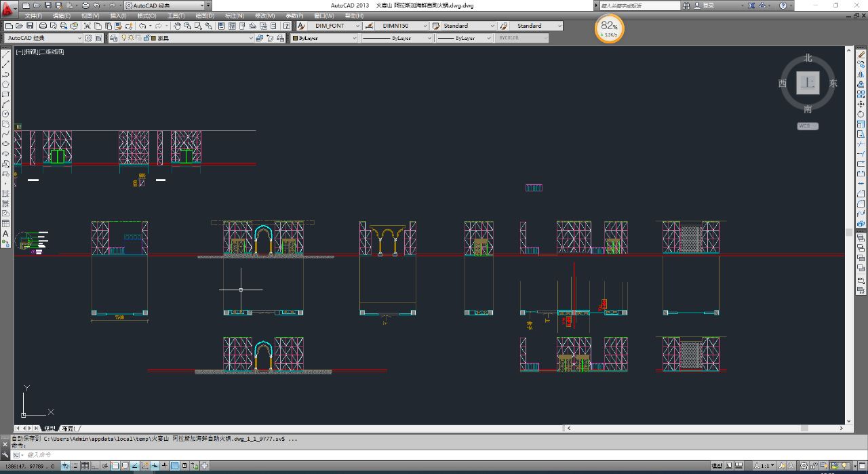
Task: Open the ByLayer color control dropdown
Action: (x=324, y=38)
